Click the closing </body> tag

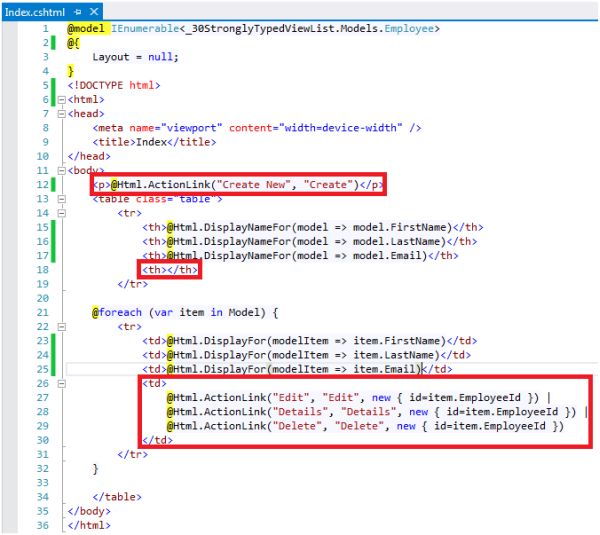(x=89, y=511)
